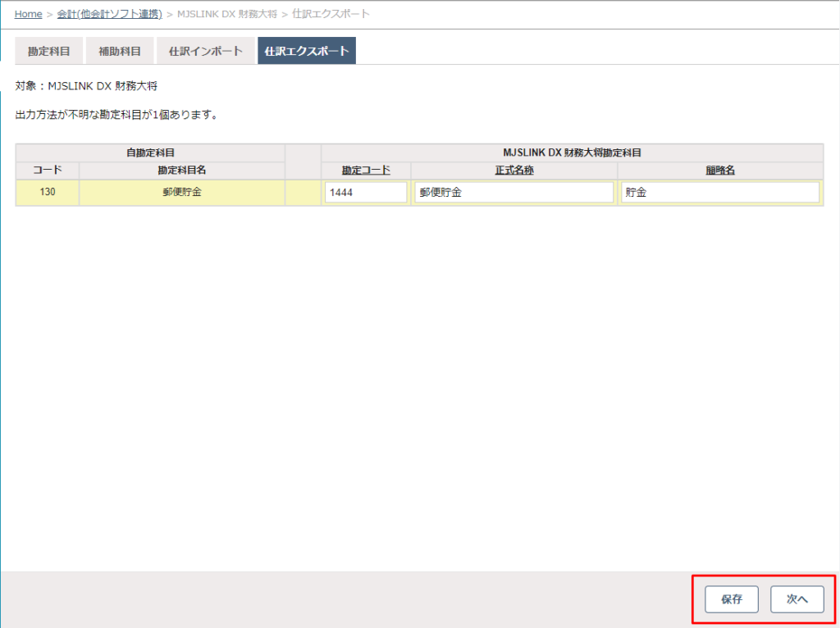Click the 保存 button
The width and height of the screenshot is (840, 628).
point(731,599)
